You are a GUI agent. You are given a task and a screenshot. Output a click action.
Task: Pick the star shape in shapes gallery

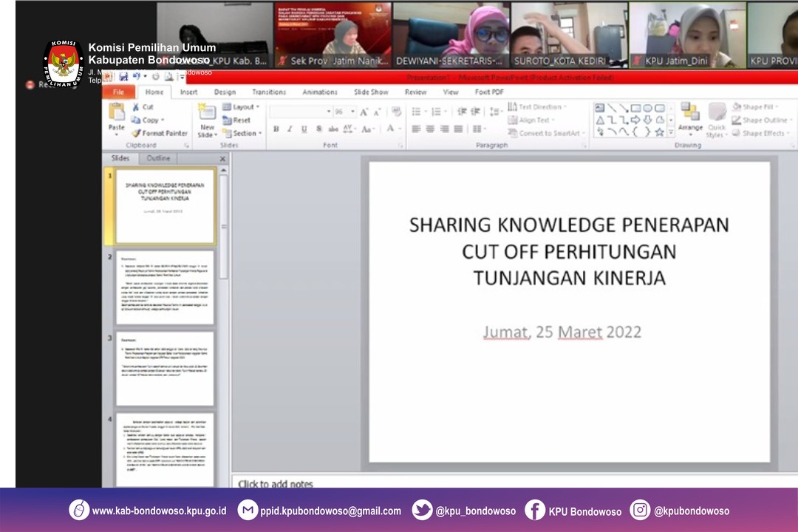(x=659, y=132)
